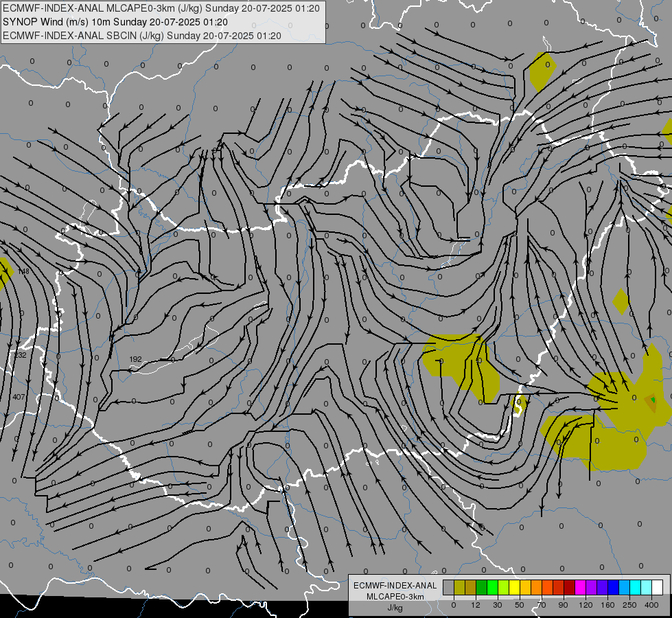Select the magenta legend swatch
672x618 pixels.
coord(581,587)
